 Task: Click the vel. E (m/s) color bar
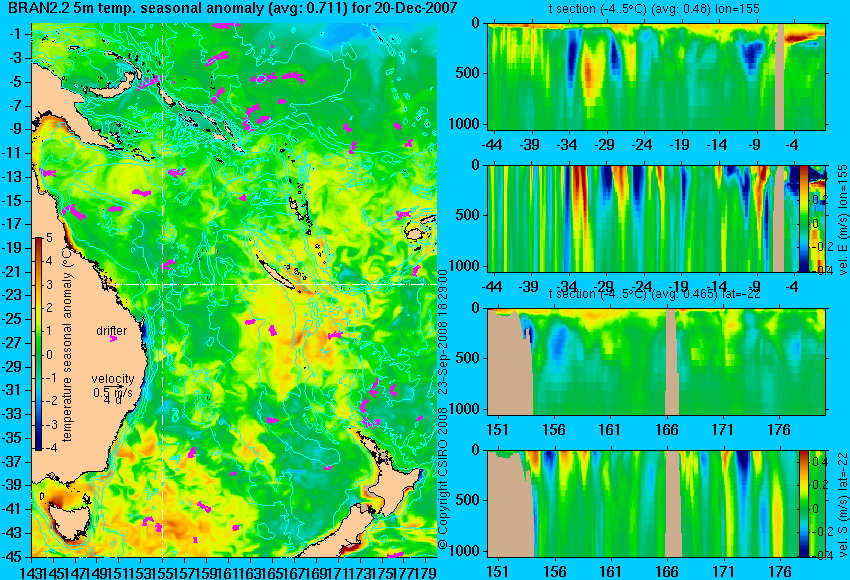tap(804, 218)
